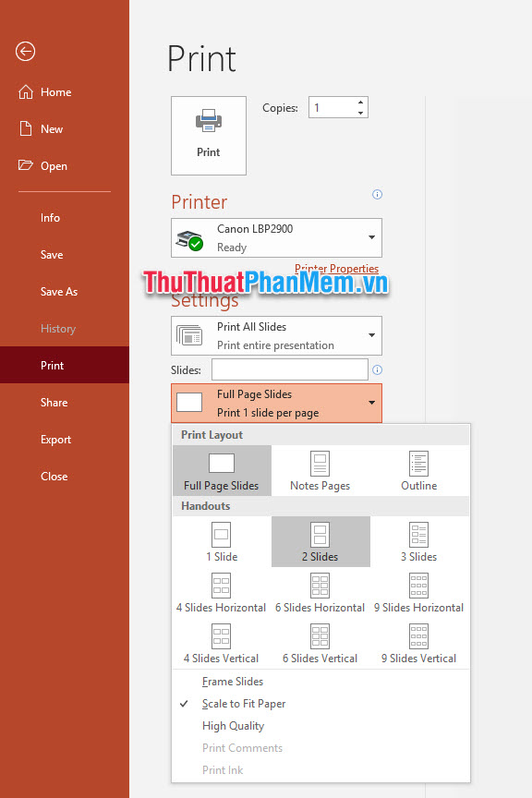The width and height of the screenshot is (532, 798).
Task: Toggle Print Comments option
Action: [320, 748]
